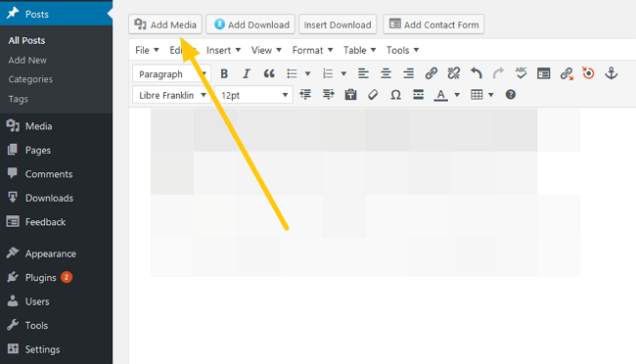
Task: Remove link with the unlink icon
Action: (x=453, y=73)
